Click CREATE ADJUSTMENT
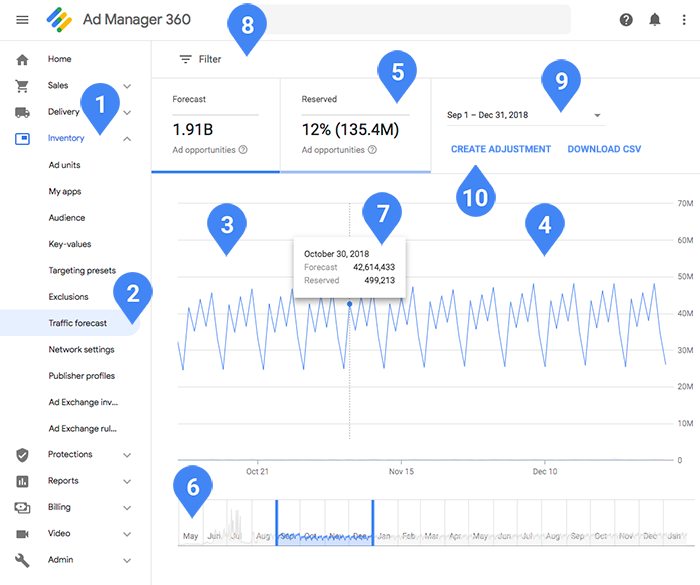This screenshot has width=700, height=585. [501, 149]
